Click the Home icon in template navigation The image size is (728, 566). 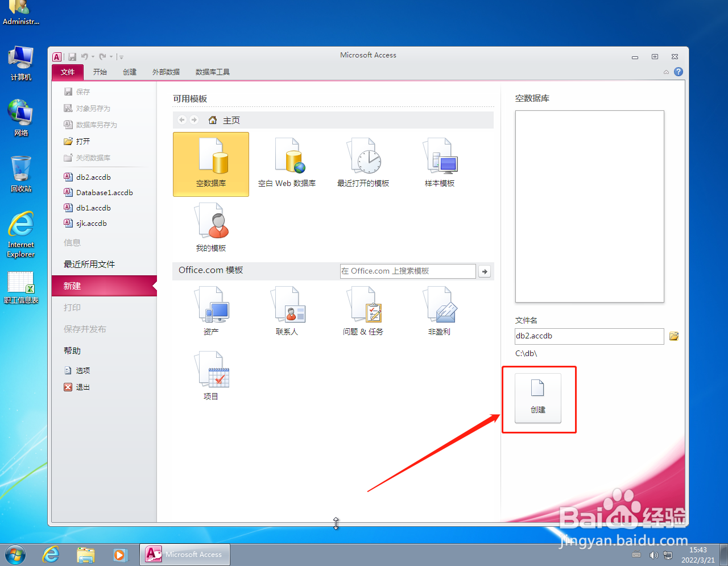pos(213,120)
